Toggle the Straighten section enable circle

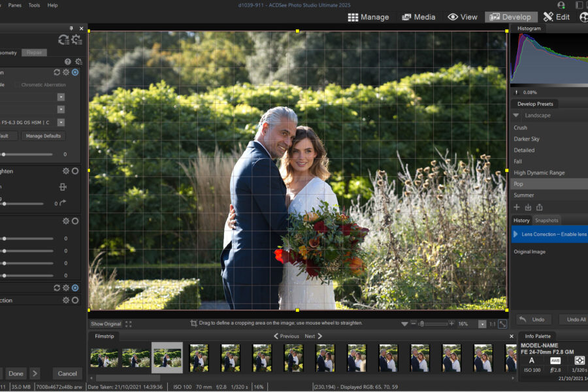coord(75,171)
